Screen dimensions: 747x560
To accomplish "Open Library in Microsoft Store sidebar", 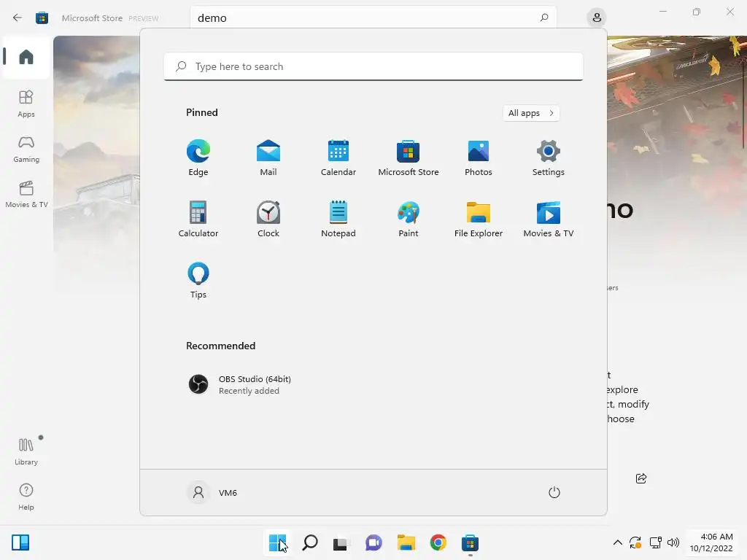I will [x=26, y=451].
